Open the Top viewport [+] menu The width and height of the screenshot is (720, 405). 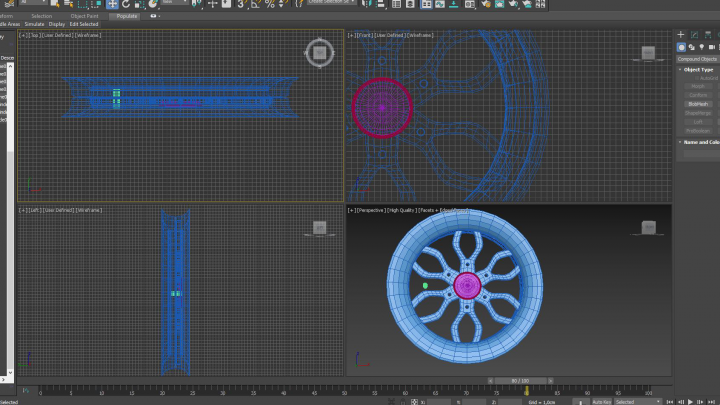coord(23,35)
